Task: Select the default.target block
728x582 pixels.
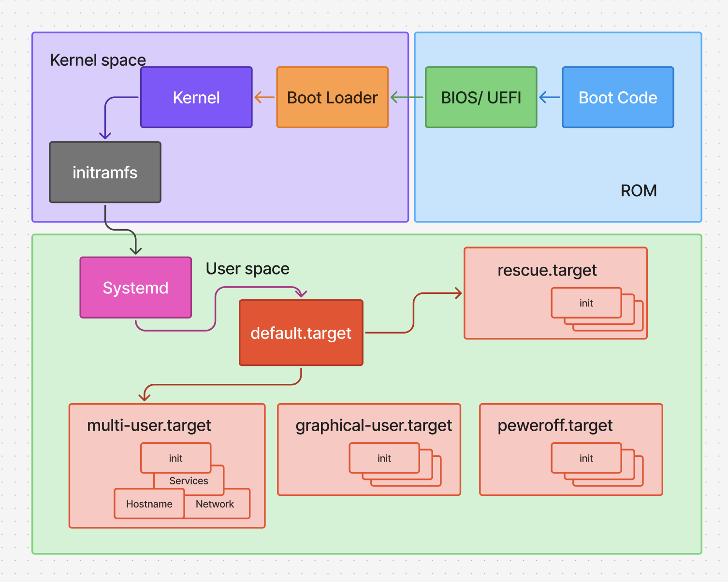Action: pyautogui.click(x=301, y=333)
